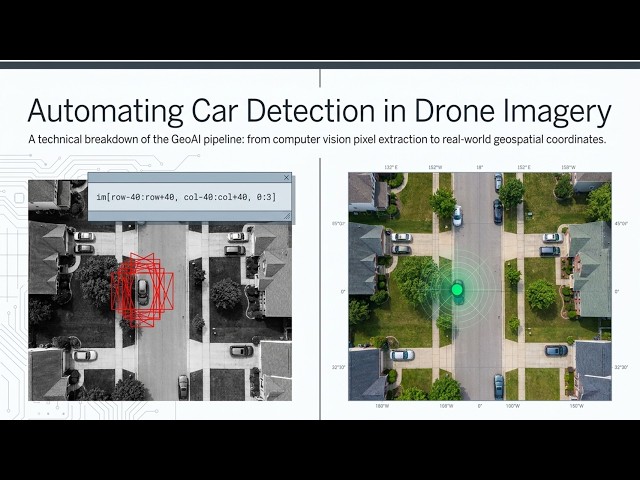Open the color georeferenced drone image on the right
The image size is (640, 480).
coord(480,287)
